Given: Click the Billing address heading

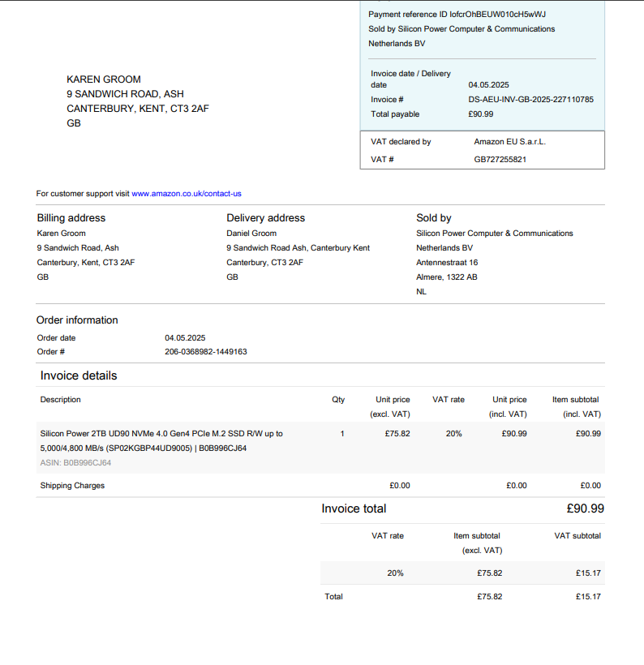Looking at the screenshot, I should (71, 218).
